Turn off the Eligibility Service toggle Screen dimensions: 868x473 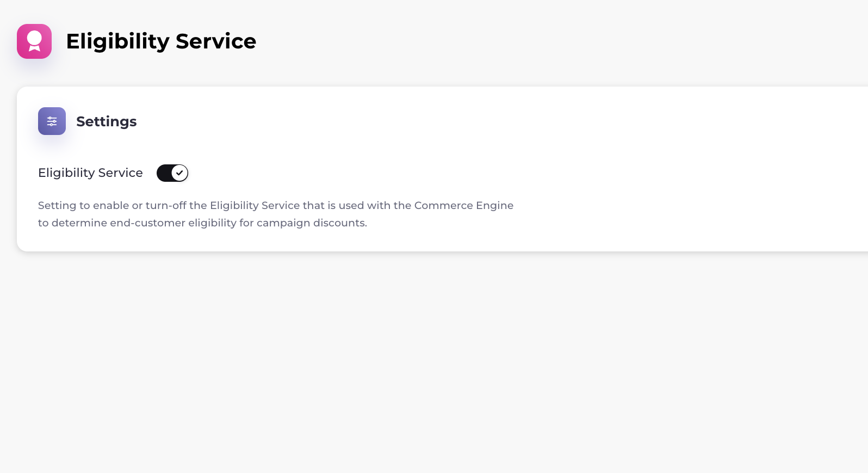tap(172, 173)
